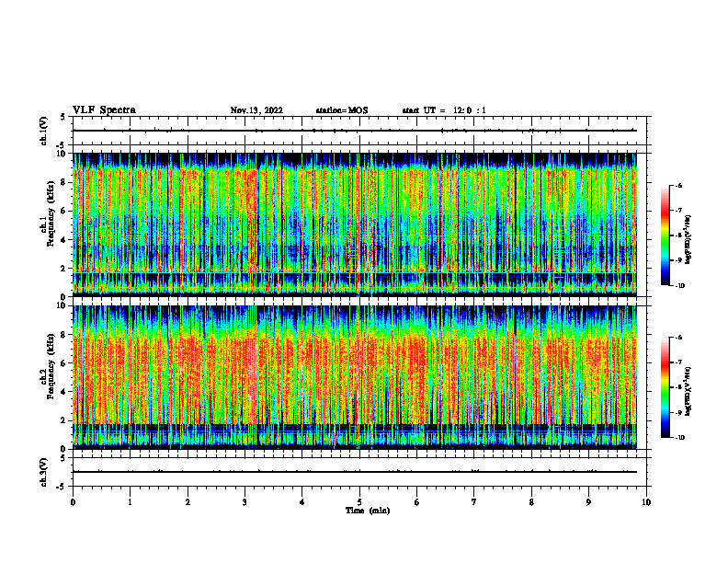The image size is (728, 563).
Task: Click the ch.1 frequency tick label "6"
Action: [x=63, y=211]
